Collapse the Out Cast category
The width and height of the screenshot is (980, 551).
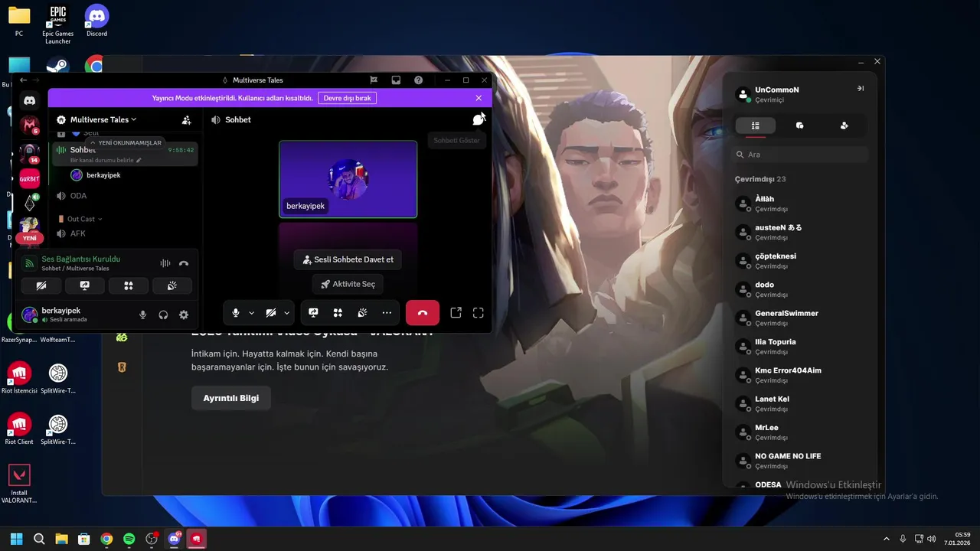pyautogui.click(x=80, y=219)
